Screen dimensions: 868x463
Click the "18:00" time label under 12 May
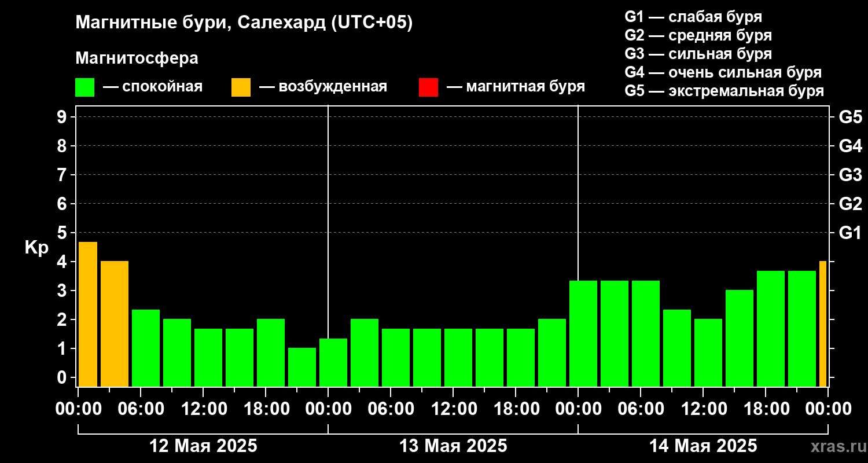[266, 409]
